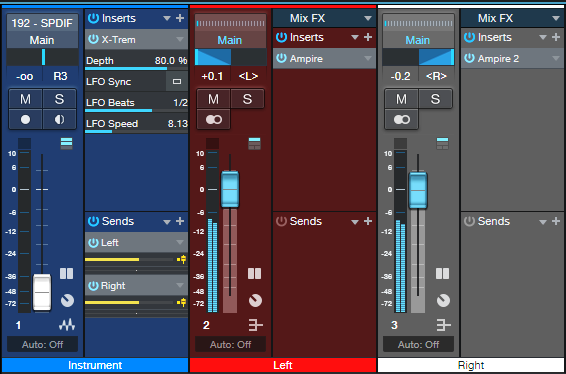
Task: Disable the Ampire 2 insert
Action: click(469, 58)
